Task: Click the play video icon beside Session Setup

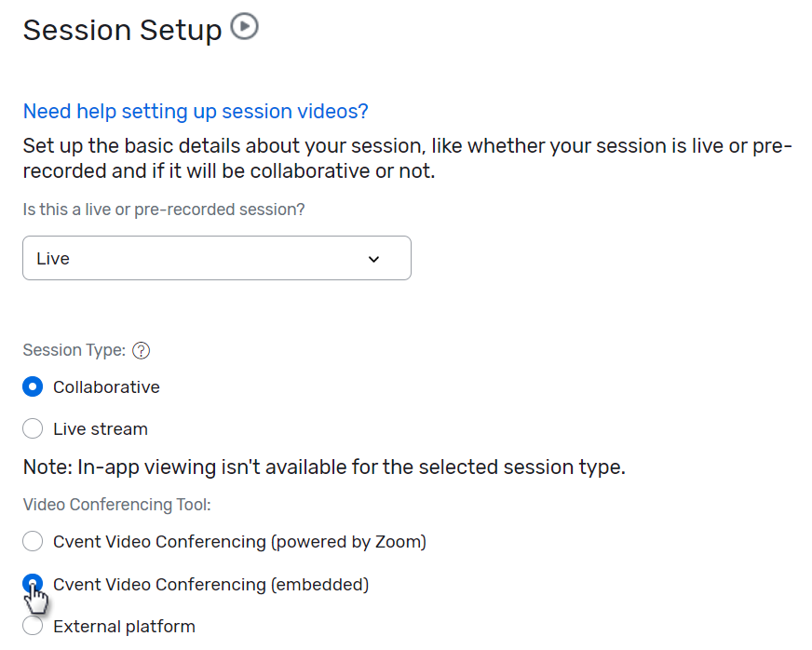Action: click(x=245, y=28)
